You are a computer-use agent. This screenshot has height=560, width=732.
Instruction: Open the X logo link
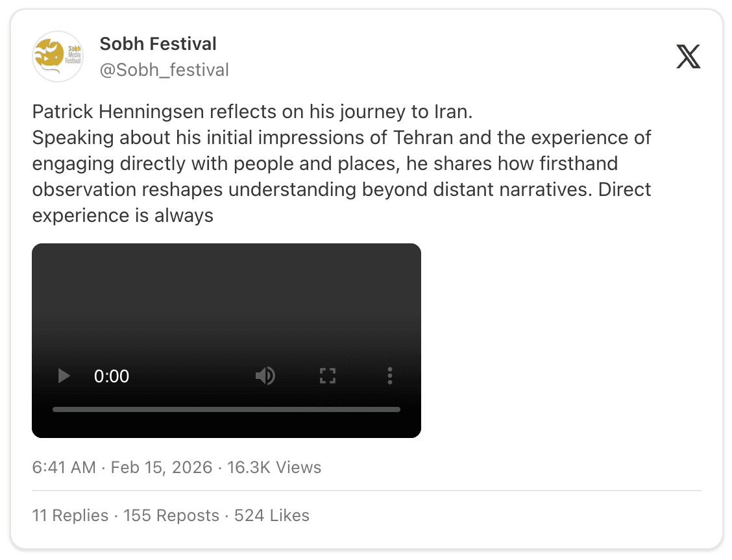pos(688,57)
